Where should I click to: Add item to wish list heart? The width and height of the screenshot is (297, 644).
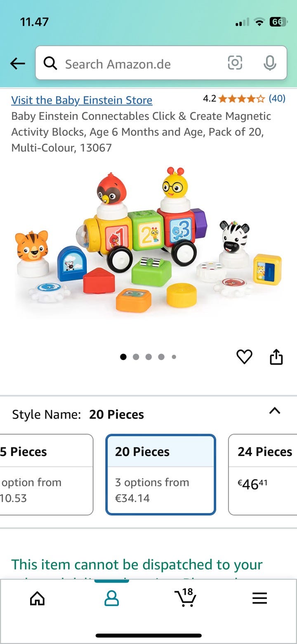(244, 356)
